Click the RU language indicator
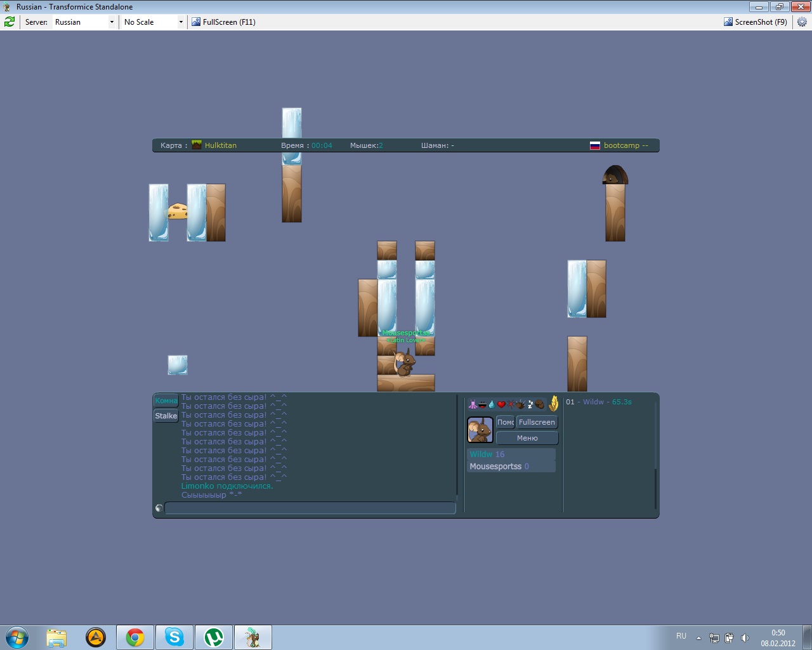The height and width of the screenshot is (650, 812). [681, 636]
